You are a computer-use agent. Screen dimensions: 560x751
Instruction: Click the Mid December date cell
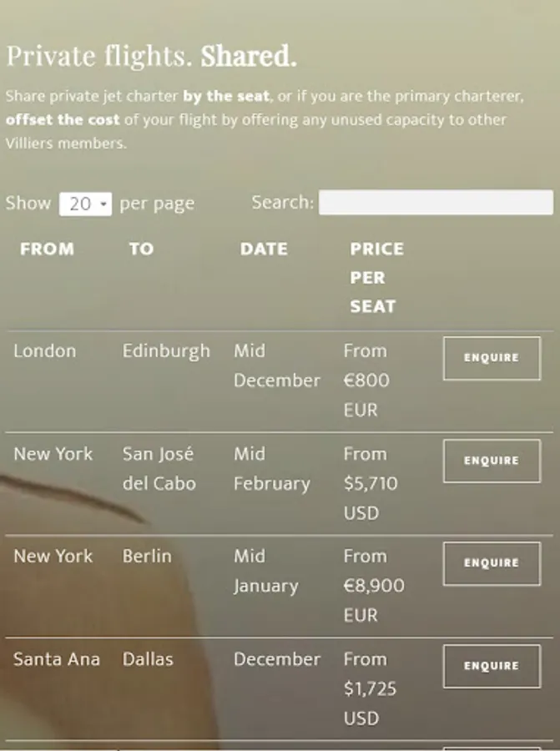coord(276,365)
